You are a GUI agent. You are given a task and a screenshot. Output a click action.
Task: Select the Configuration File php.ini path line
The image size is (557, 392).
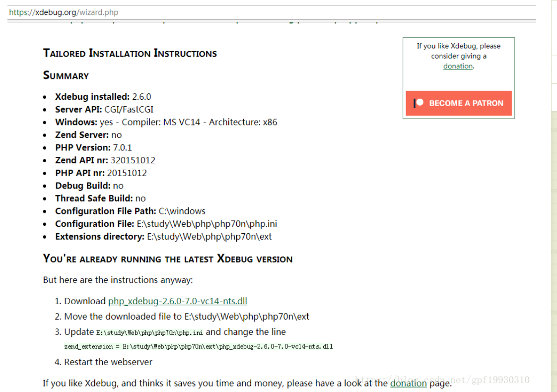click(x=166, y=224)
